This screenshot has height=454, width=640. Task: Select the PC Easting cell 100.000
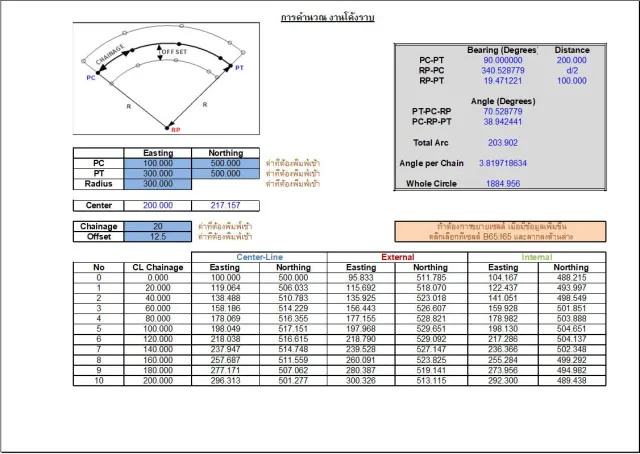click(x=158, y=163)
